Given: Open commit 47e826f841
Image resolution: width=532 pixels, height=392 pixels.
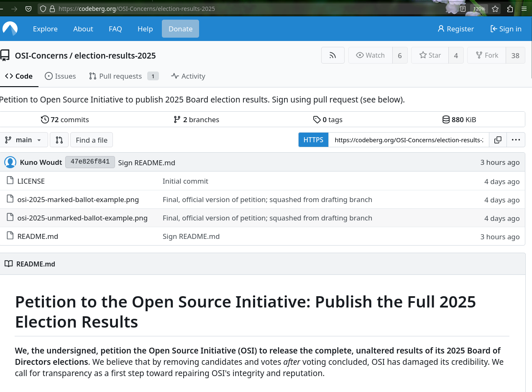Looking at the screenshot, I should pyautogui.click(x=90, y=162).
